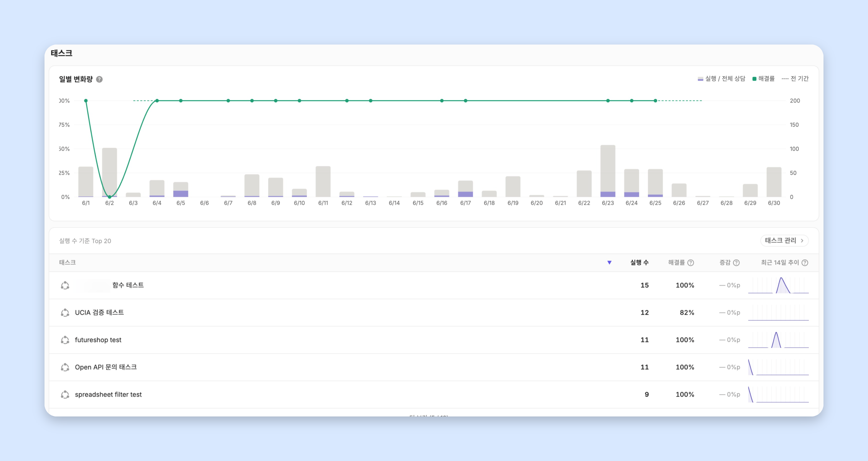Click the 6/14 date label on the axis

pyautogui.click(x=394, y=203)
